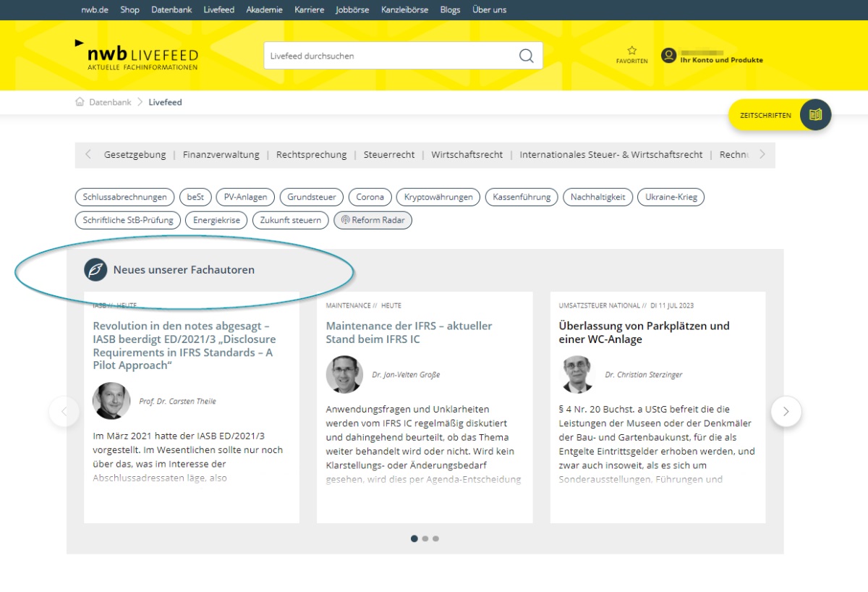The height and width of the screenshot is (592, 868).
Task: Click the search magnifier icon
Action: click(526, 56)
